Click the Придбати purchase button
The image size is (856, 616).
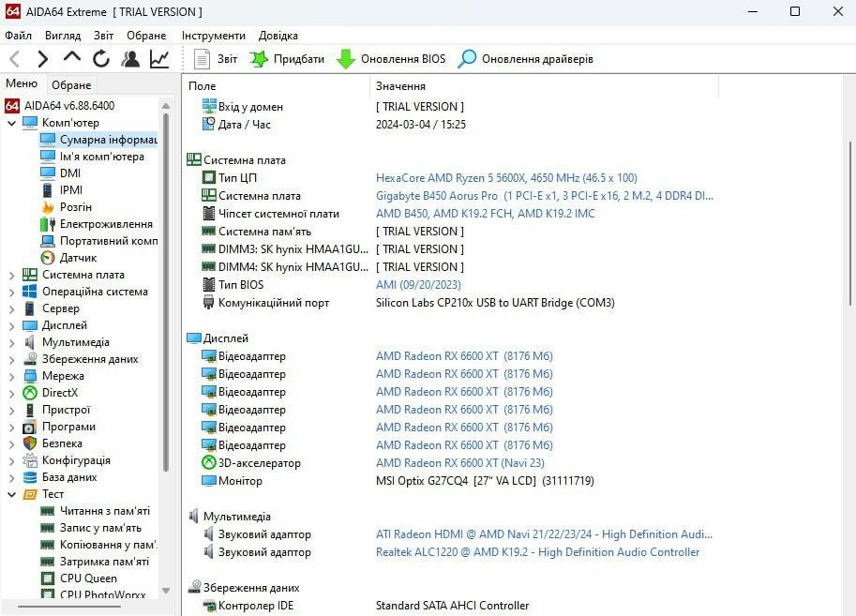click(x=287, y=59)
